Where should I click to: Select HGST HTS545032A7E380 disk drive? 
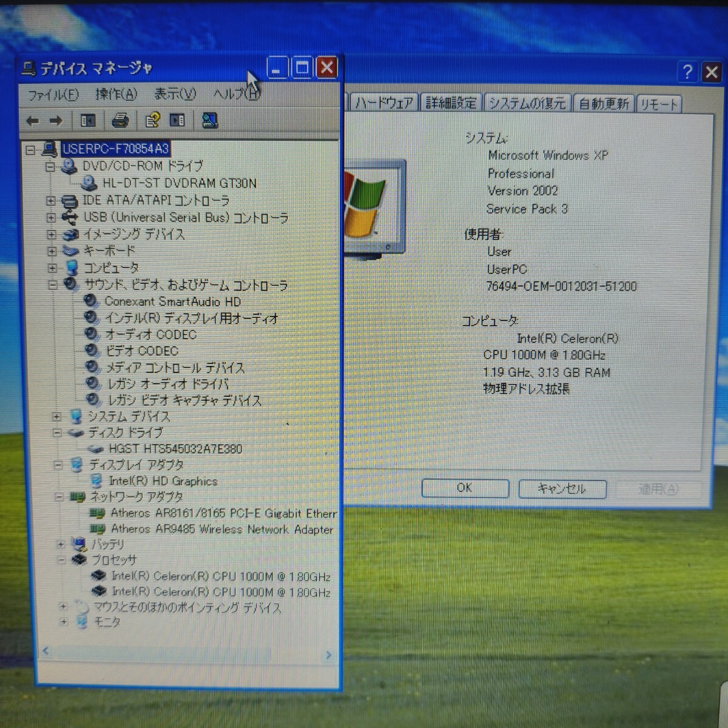175,449
